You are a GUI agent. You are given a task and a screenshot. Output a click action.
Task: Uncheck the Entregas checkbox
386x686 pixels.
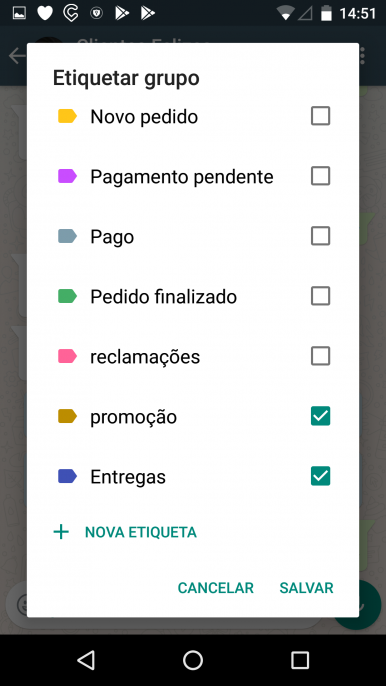[320, 476]
